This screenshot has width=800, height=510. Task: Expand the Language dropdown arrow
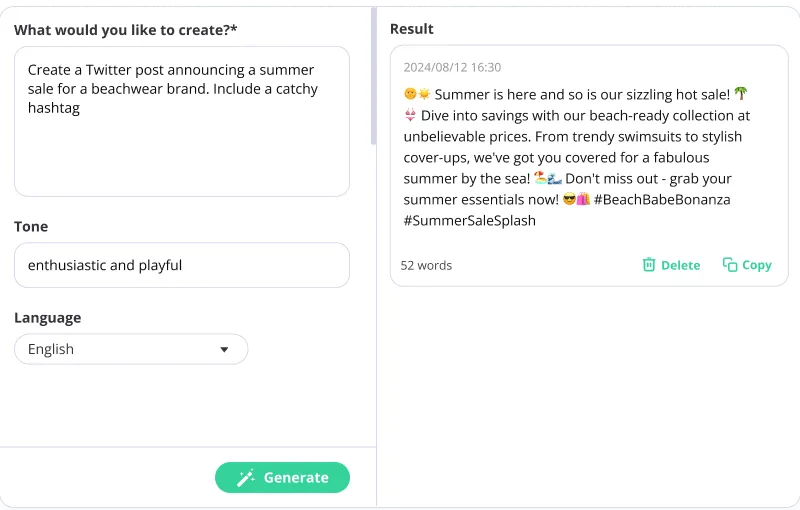tap(224, 349)
